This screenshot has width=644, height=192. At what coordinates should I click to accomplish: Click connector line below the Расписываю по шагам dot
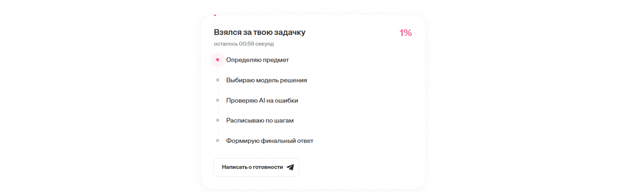click(x=218, y=131)
